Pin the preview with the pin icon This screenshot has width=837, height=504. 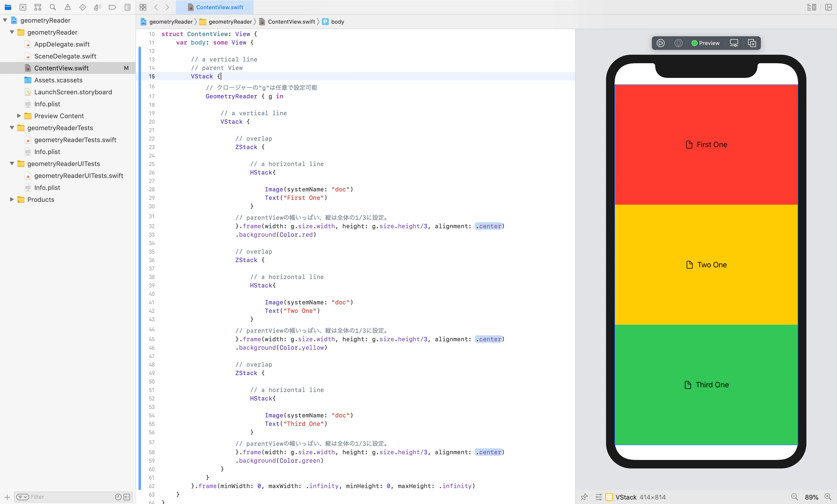click(x=584, y=497)
